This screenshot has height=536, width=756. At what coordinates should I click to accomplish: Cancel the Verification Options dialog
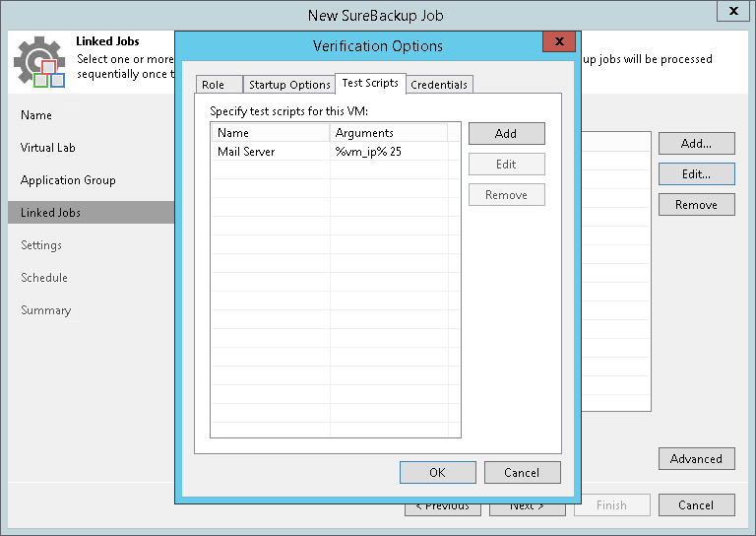(x=522, y=472)
